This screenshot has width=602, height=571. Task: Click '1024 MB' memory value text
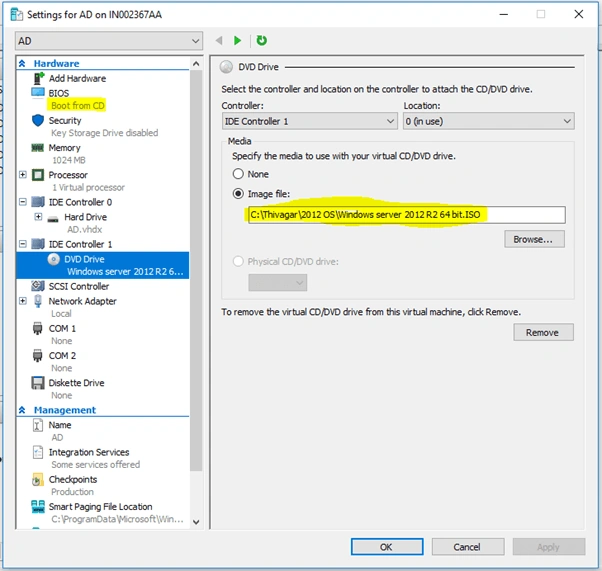[x=69, y=160]
